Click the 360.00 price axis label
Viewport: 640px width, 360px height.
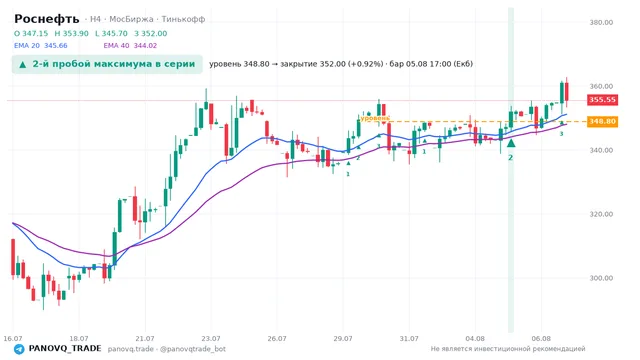(x=601, y=86)
